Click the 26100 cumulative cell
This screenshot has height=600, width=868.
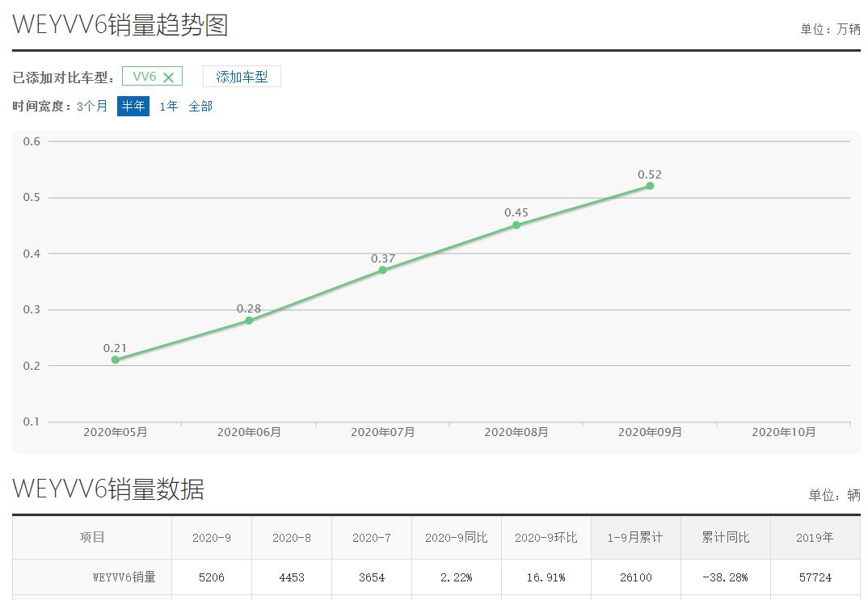click(635, 577)
